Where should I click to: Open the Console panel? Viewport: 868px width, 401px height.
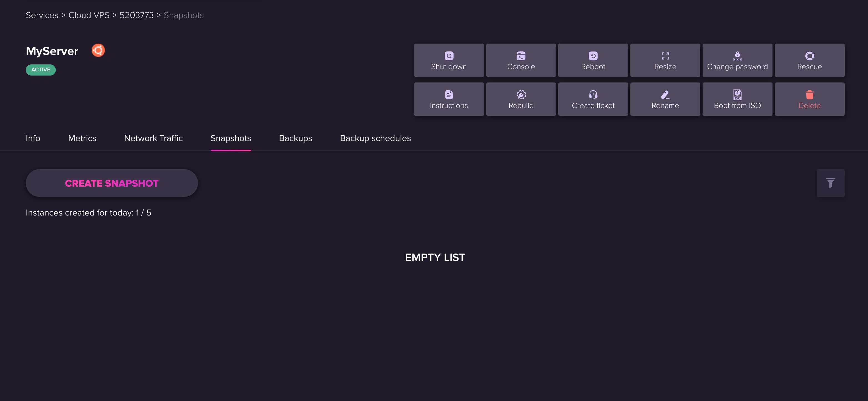click(521, 60)
